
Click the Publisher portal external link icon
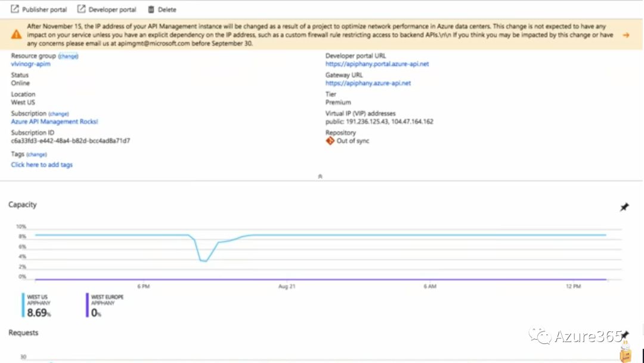(15, 10)
